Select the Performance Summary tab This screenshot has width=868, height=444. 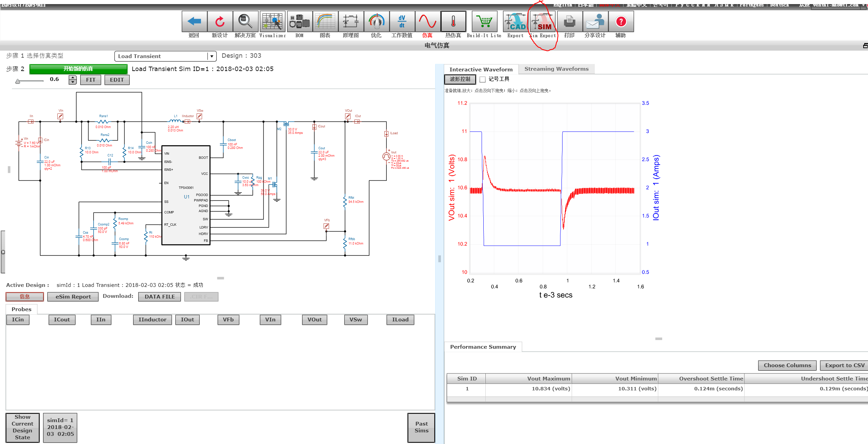click(x=483, y=347)
